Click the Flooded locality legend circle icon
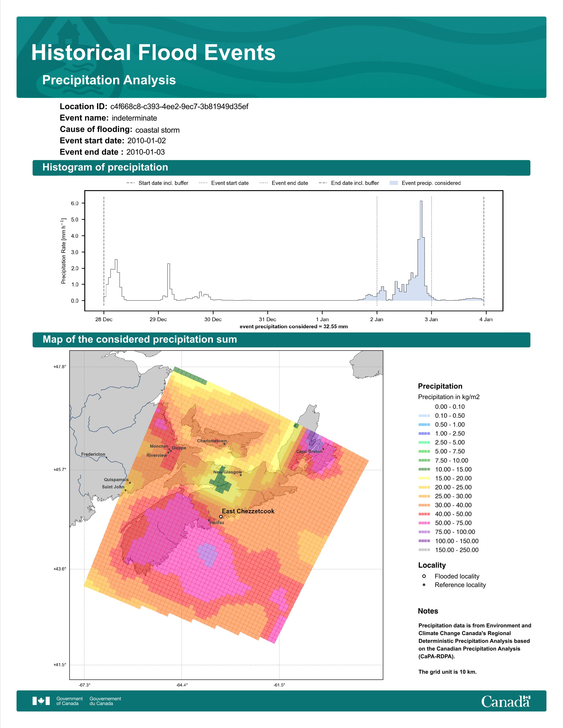This screenshot has height=728, width=563. pyautogui.click(x=424, y=576)
